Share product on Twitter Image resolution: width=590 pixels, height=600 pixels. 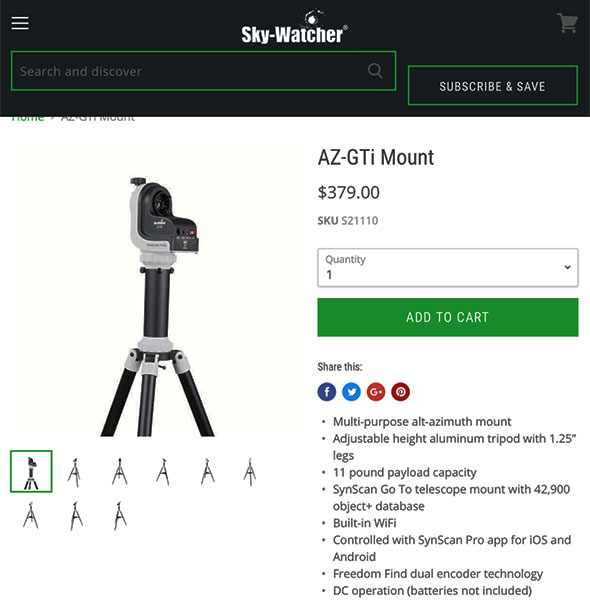coord(351,392)
